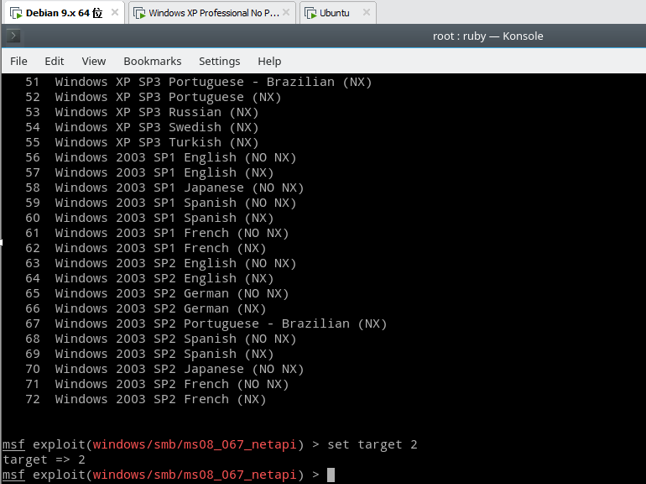Image resolution: width=646 pixels, height=484 pixels.
Task: Click the underlined 'msf' on the last prompt line
Action: 14,475
